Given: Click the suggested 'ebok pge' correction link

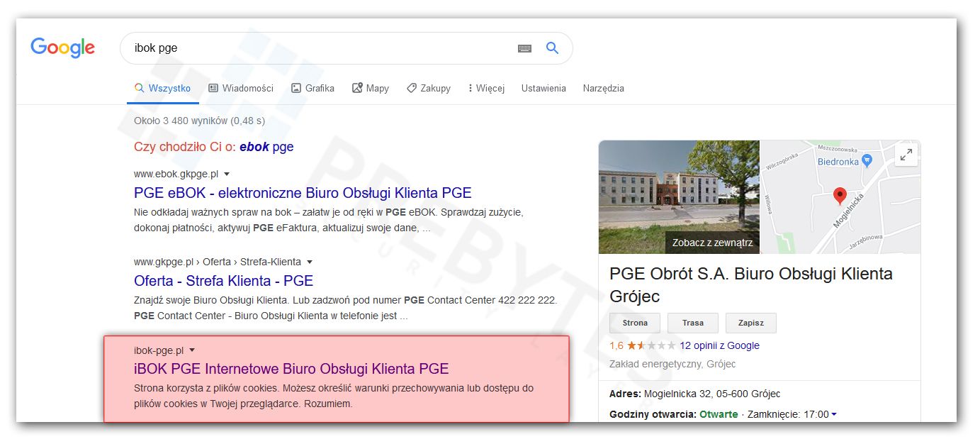Looking at the screenshot, I should click(266, 147).
